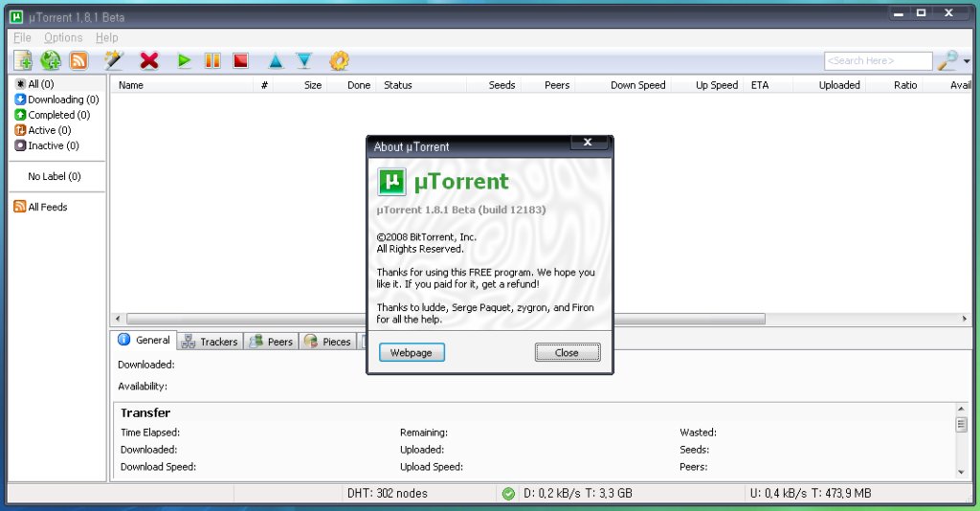Select All Feeds in sidebar
The height and width of the screenshot is (511, 980).
pos(40,207)
